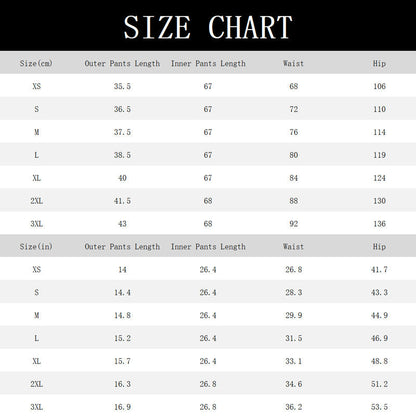Select the 35.5 outer pants length value
The height and width of the screenshot is (416, 416).
pos(122,86)
